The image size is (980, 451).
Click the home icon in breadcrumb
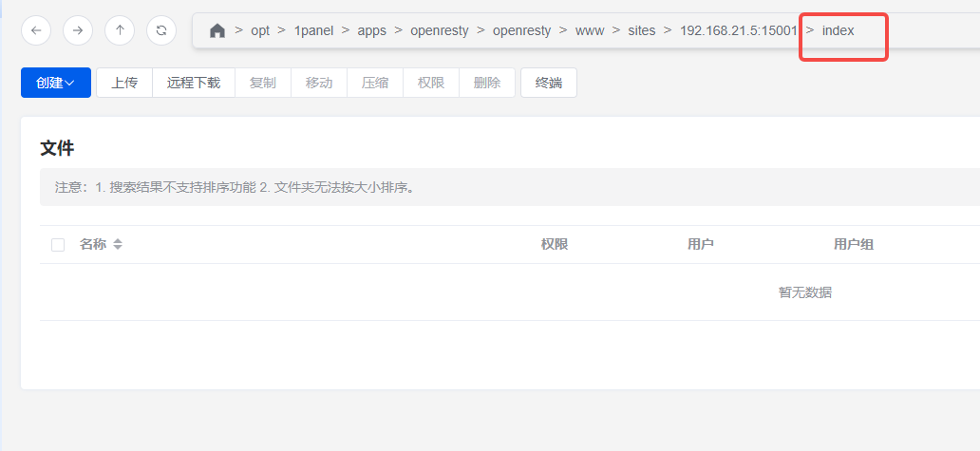(217, 30)
